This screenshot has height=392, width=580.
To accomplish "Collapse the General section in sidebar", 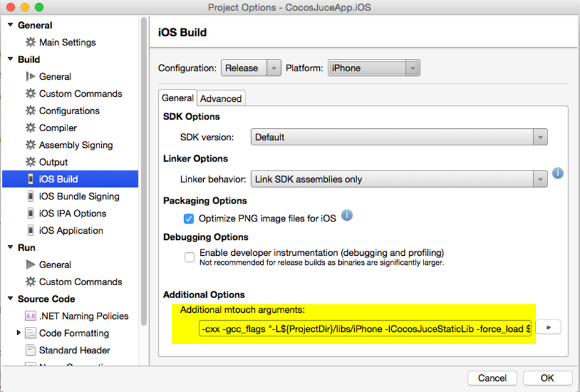I will [x=10, y=25].
